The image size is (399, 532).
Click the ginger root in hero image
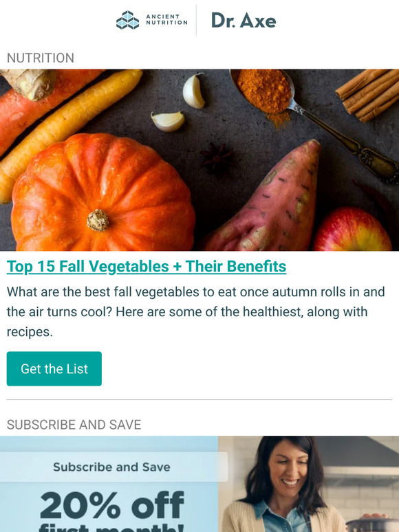point(28,84)
